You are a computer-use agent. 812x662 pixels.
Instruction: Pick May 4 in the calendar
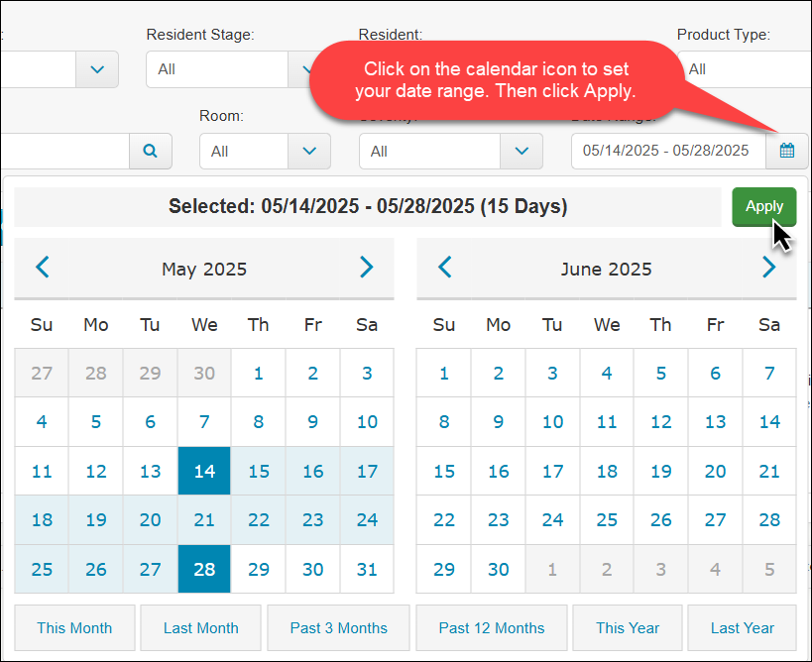pos(42,421)
